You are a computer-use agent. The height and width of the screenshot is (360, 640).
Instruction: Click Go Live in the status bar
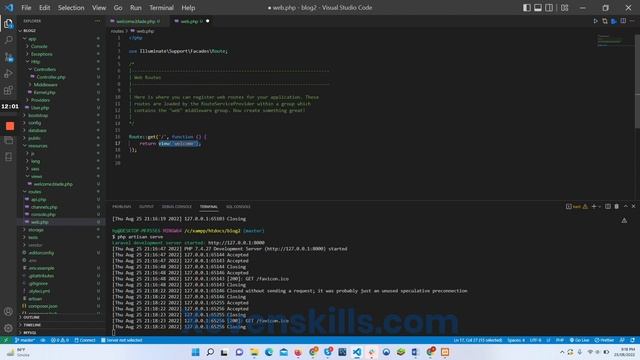pos(580,340)
